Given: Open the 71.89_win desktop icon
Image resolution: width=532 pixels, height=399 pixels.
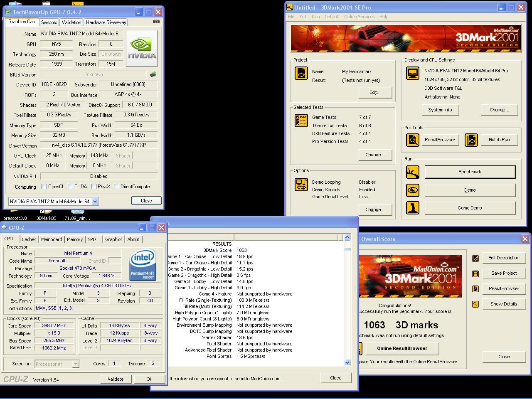Looking at the screenshot, I should click(77, 214).
